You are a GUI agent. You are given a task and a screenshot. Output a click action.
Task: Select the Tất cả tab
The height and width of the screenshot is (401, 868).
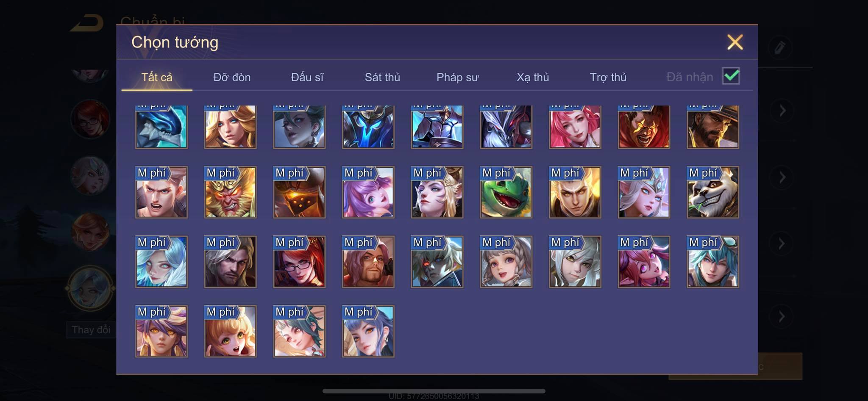tap(157, 77)
